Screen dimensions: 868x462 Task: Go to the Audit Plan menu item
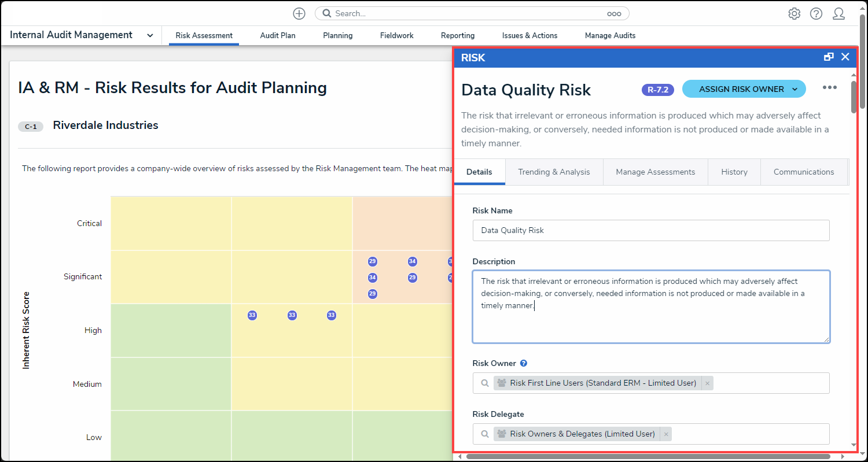278,35
